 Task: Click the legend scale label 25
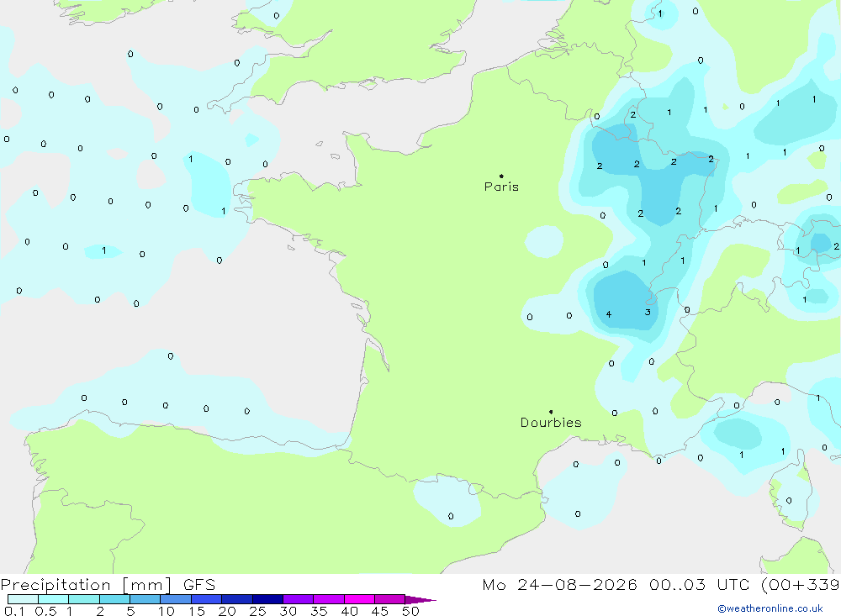(258, 611)
